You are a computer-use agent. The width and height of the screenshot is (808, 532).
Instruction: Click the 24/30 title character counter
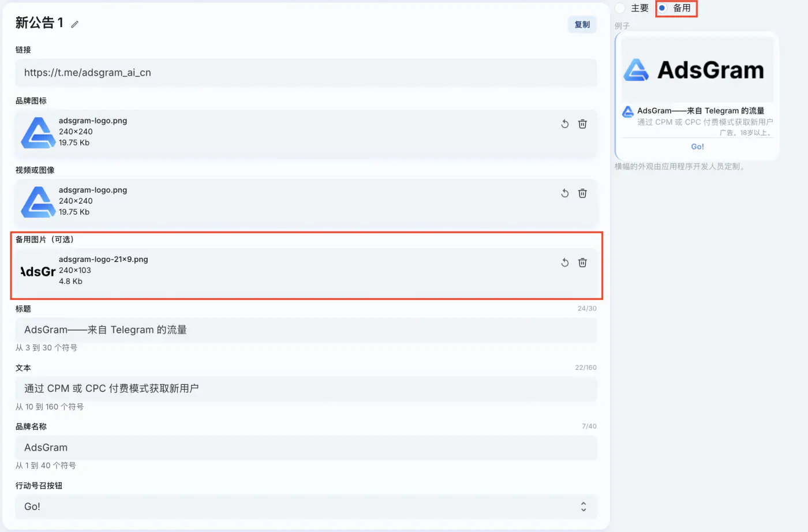click(x=587, y=309)
